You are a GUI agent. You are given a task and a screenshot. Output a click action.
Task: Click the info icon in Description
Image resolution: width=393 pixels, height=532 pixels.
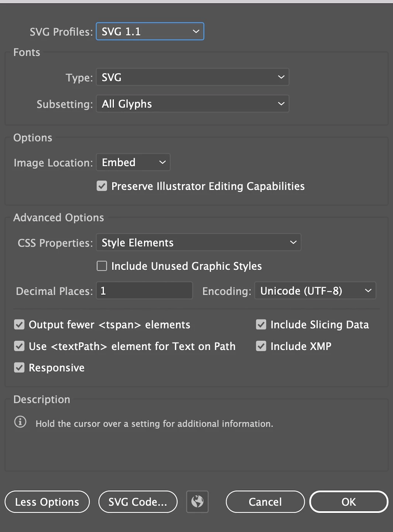(x=20, y=422)
